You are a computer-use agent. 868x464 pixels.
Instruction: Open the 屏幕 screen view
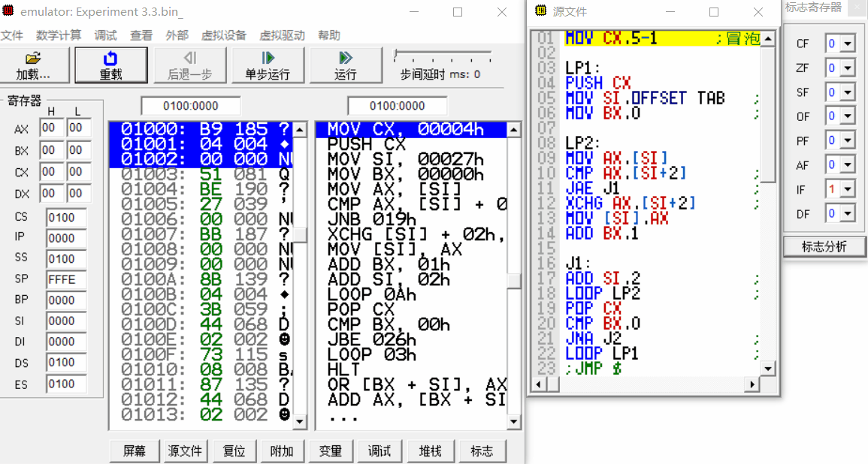coord(135,450)
